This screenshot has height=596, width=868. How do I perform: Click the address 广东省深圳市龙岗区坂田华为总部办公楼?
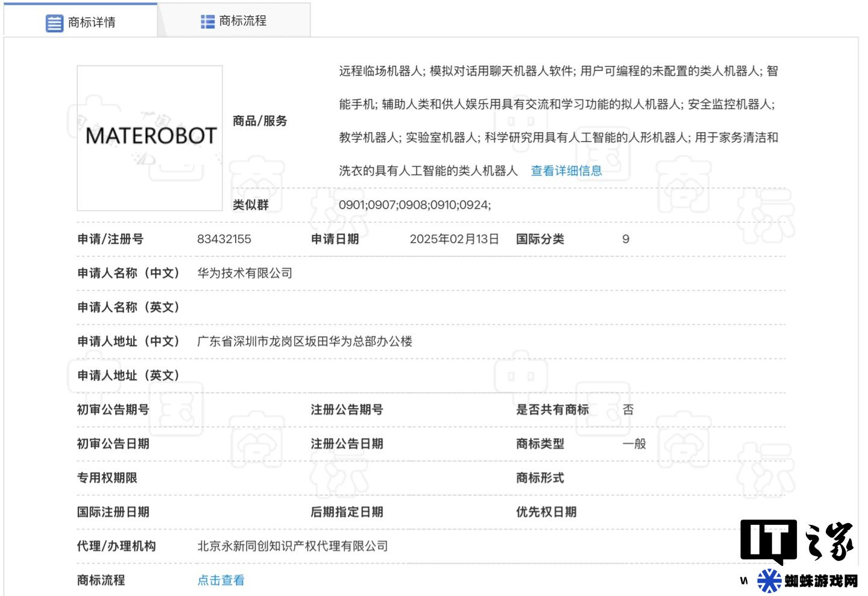click(x=305, y=341)
